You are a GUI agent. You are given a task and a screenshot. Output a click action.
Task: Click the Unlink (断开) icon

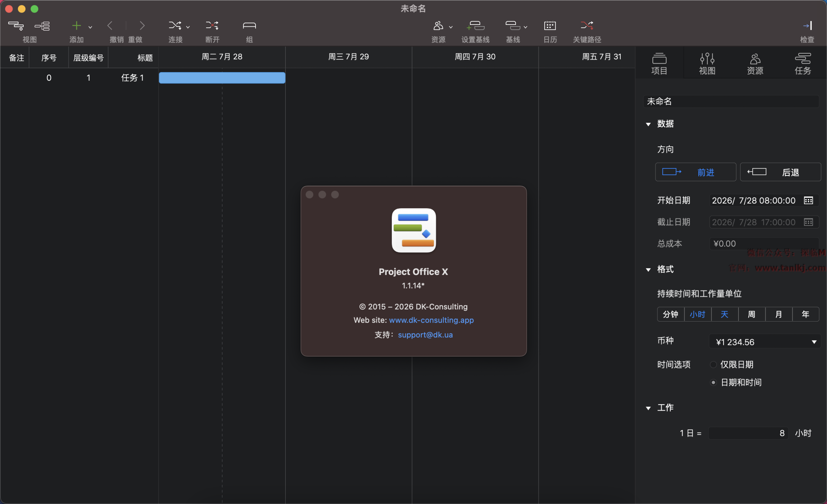point(212,26)
